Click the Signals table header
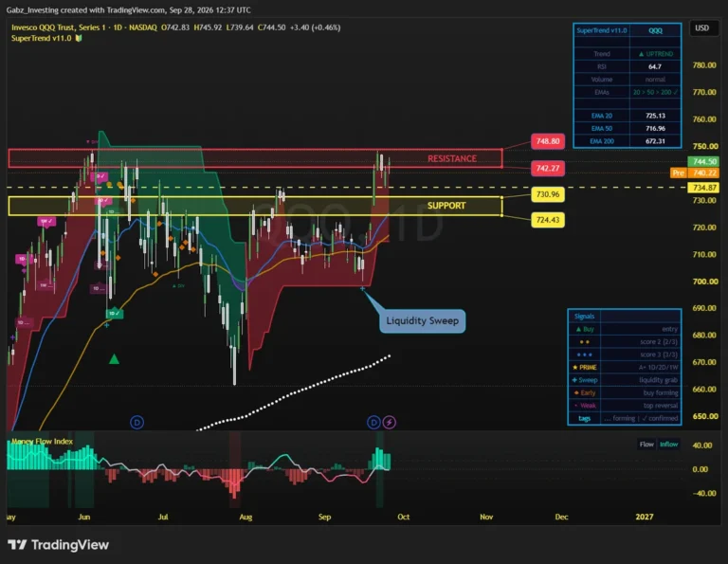Image resolution: width=728 pixels, height=564 pixels. tap(584, 316)
